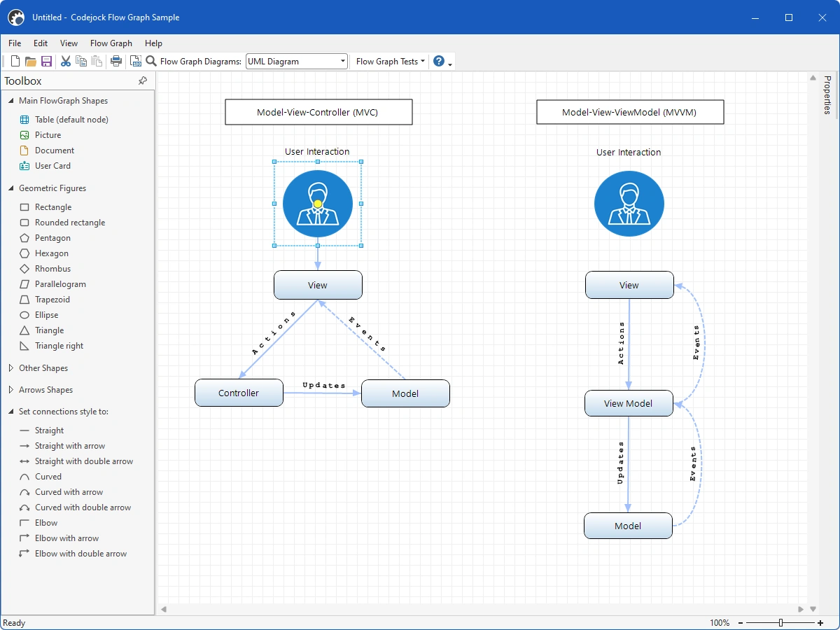Expand the Arrows Shapes group
This screenshot has height=630, width=840.
(x=11, y=390)
